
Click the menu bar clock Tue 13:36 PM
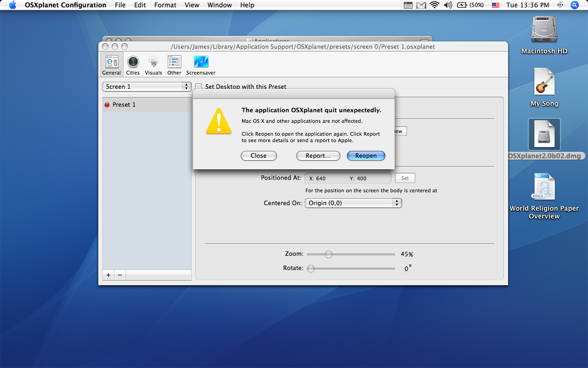coord(527,5)
